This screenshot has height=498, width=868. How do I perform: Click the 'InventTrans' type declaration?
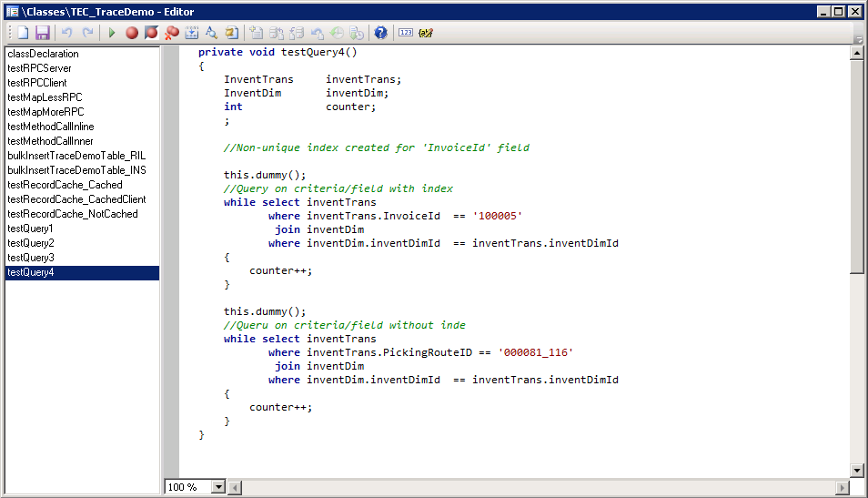258,79
